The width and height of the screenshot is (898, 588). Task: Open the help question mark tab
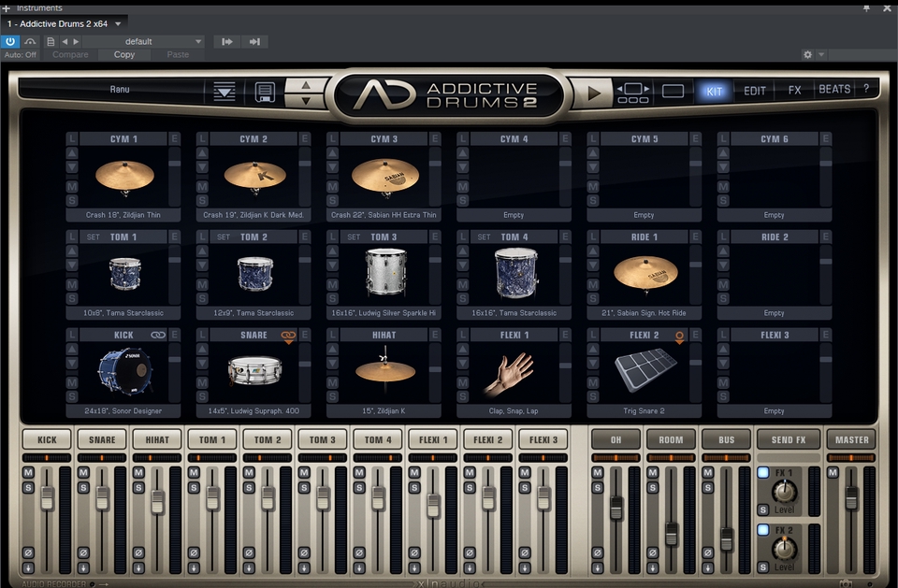pos(866,89)
